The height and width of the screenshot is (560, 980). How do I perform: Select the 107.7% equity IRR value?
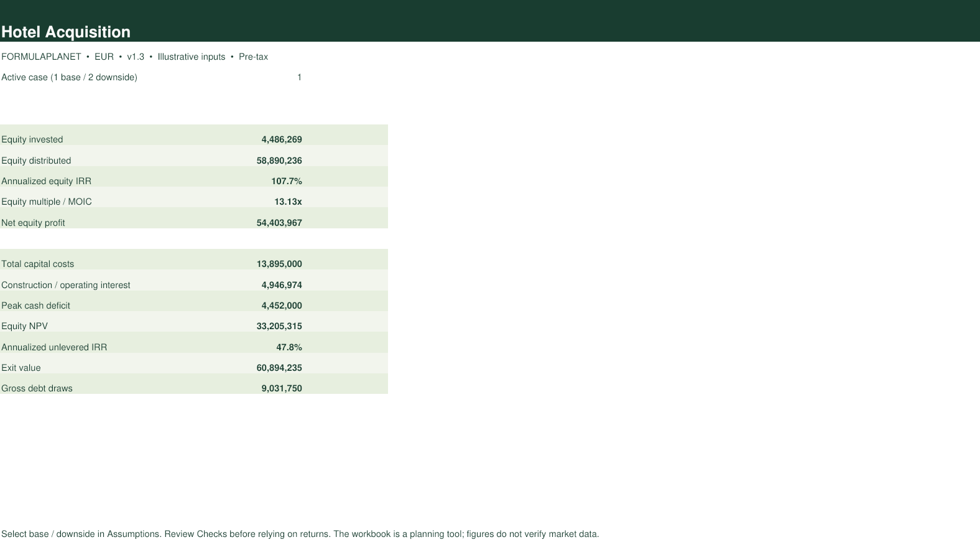click(287, 181)
